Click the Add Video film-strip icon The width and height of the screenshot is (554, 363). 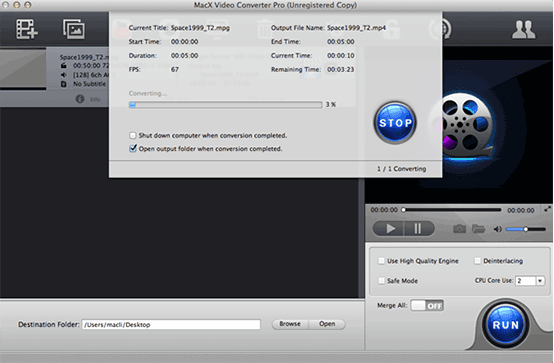[26, 29]
